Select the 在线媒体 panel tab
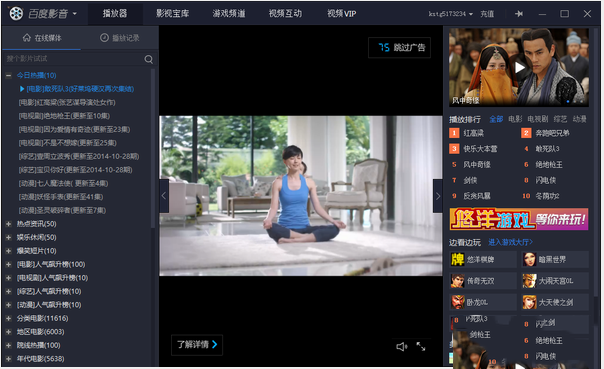Screen dimensions: 604x369 click(42, 38)
